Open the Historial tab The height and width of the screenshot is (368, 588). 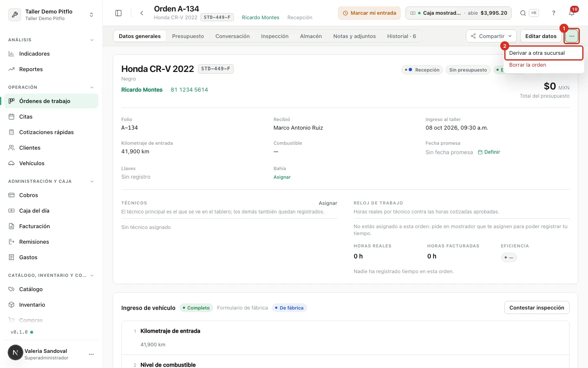(x=401, y=36)
